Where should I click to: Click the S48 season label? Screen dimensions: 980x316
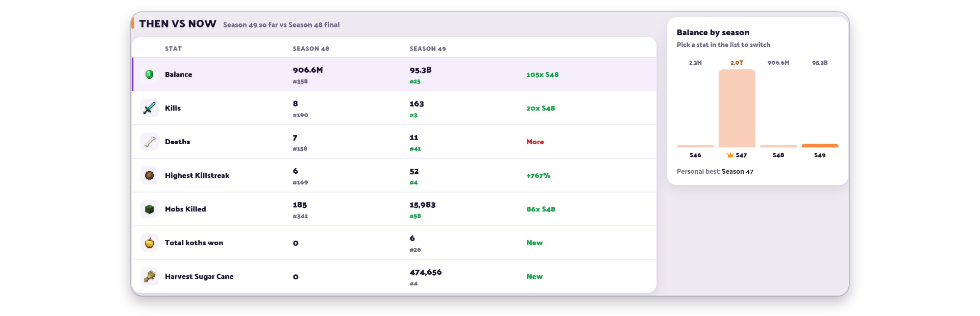pyautogui.click(x=778, y=155)
